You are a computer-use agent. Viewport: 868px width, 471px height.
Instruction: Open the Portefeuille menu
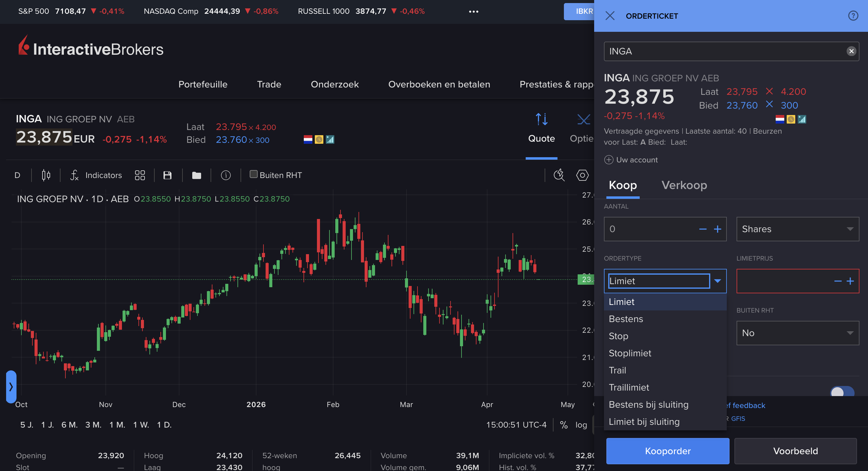pos(203,84)
